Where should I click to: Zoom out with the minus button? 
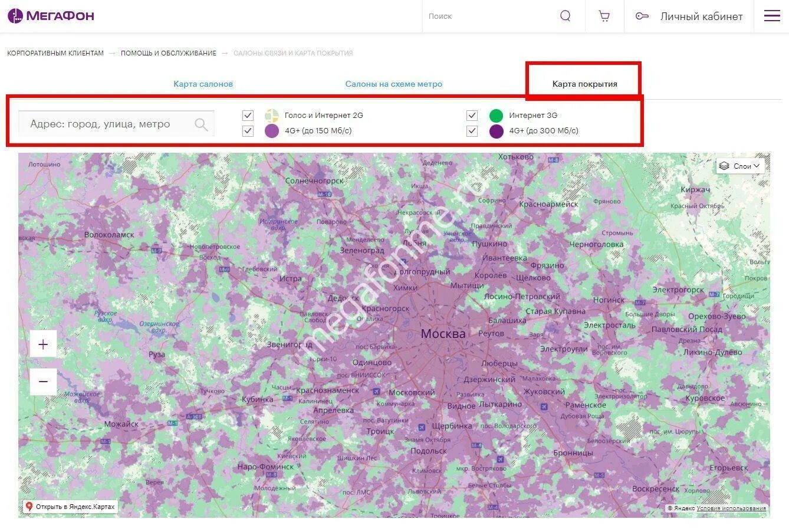tap(43, 382)
